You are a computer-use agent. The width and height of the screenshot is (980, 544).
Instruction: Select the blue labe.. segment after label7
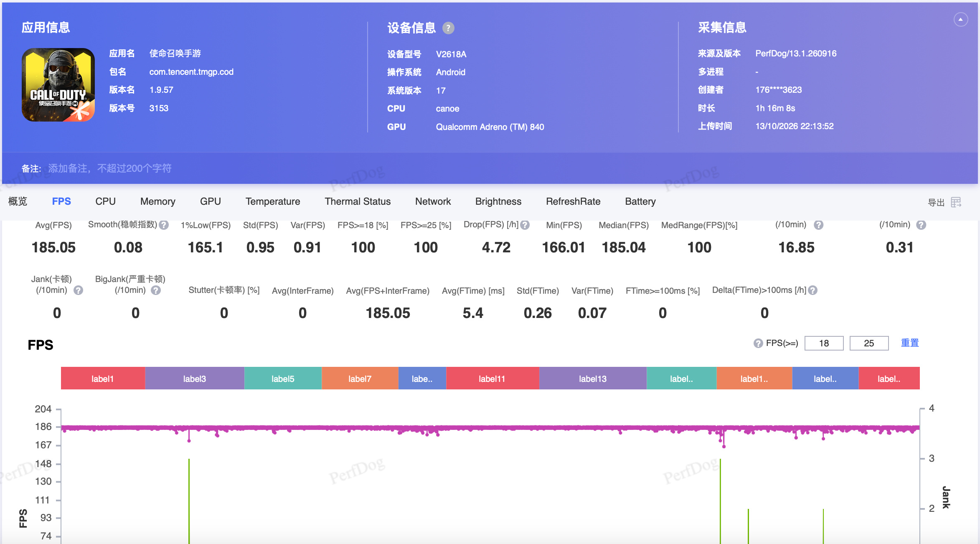click(422, 379)
